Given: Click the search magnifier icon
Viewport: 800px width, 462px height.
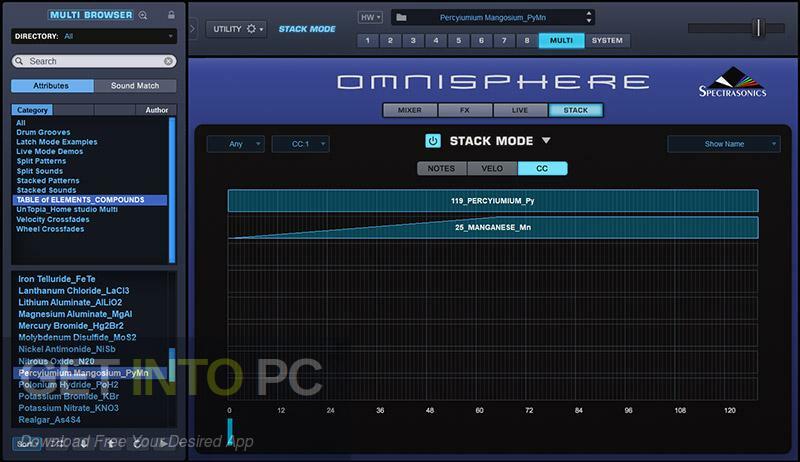Looking at the screenshot, I should [19, 61].
